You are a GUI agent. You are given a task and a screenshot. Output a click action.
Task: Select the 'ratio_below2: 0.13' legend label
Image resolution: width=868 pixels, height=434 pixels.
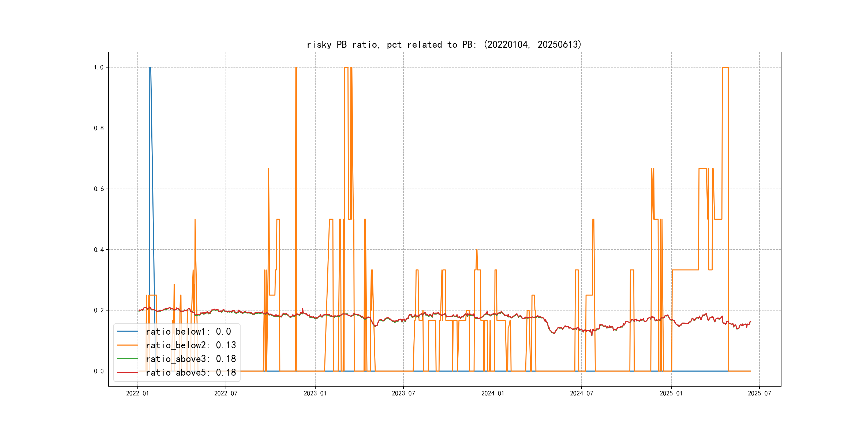pyautogui.click(x=191, y=345)
